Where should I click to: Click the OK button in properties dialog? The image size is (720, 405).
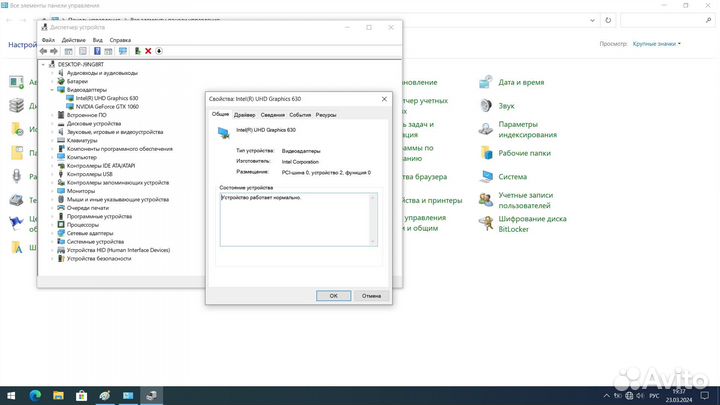point(332,295)
